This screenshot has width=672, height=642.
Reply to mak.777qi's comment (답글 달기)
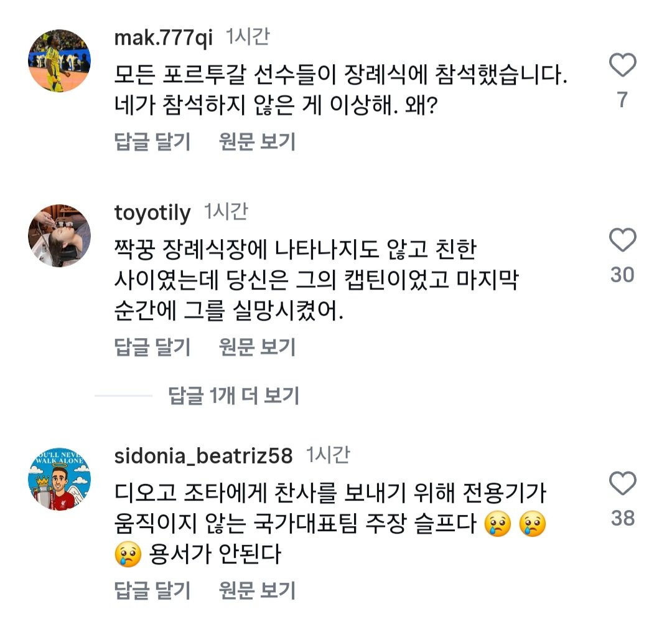(x=152, y=142)
